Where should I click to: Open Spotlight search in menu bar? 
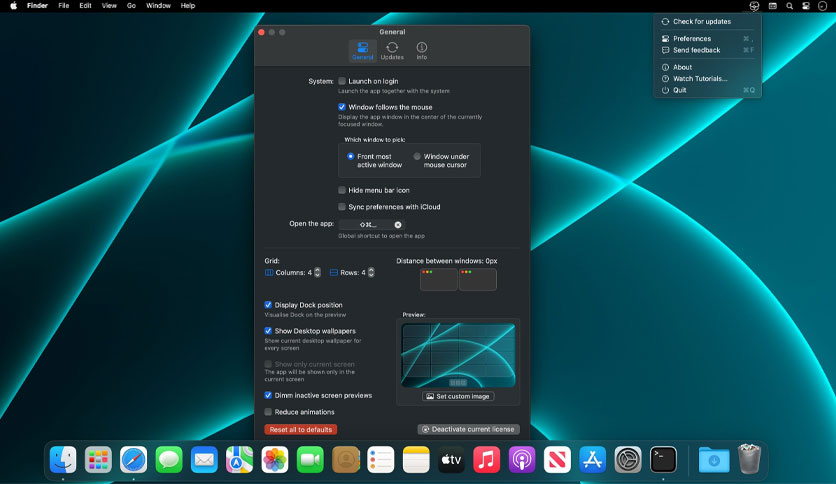coord(790,6)
